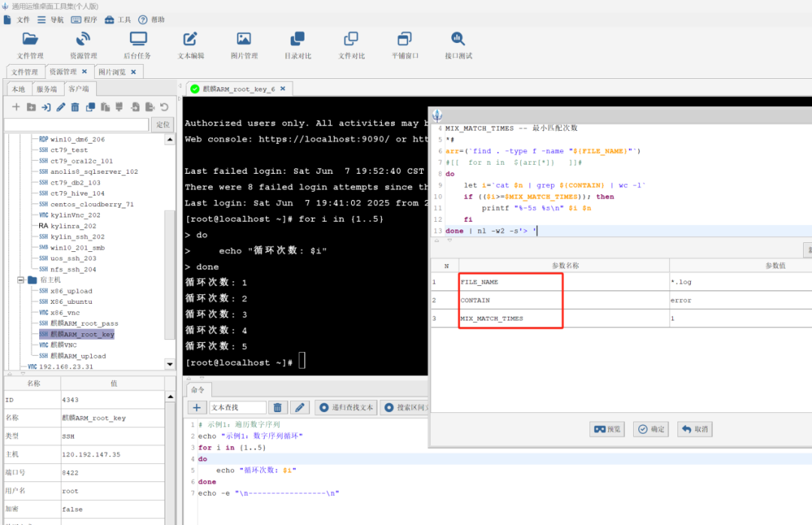Open the 帮助 menu
This screenshot has height=525, width=812.
(x=151, y=20)
